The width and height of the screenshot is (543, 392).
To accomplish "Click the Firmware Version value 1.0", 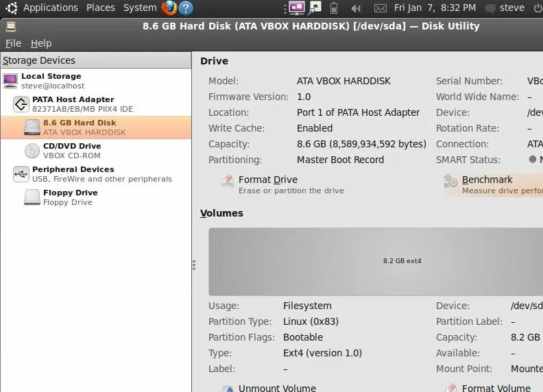I will click(x=304, y=97).
